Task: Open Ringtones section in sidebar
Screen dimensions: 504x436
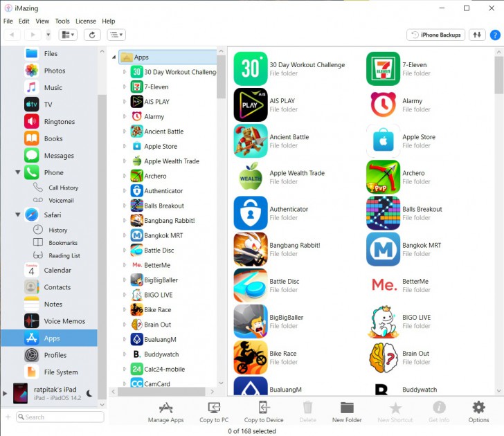Action: click(x=59, y=121)
